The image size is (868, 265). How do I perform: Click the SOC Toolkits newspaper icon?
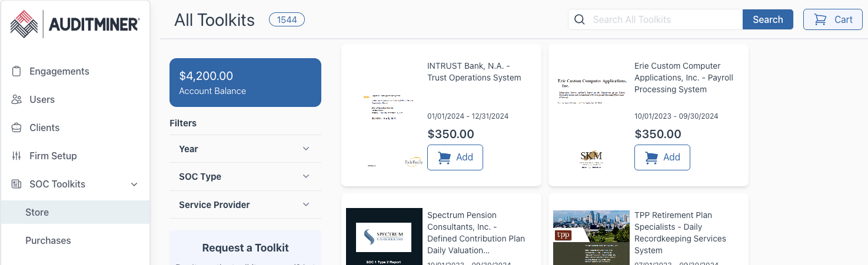(x=16, y=184)
